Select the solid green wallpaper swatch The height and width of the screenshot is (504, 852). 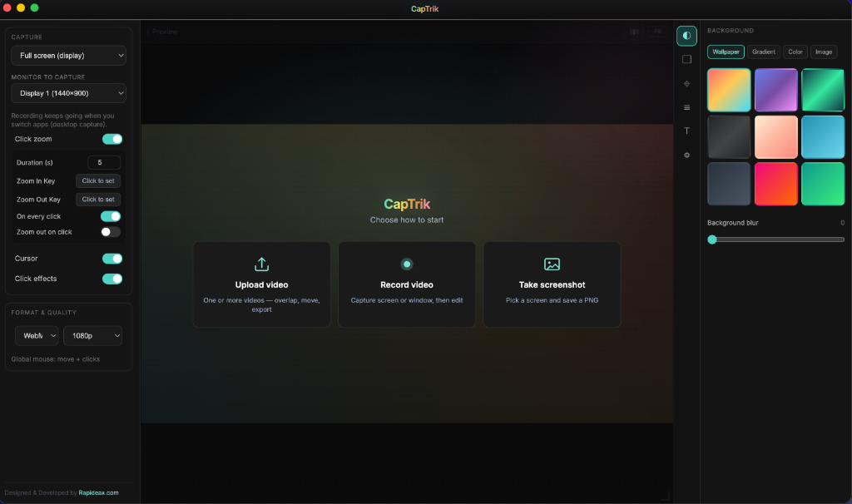coord(823,184)
